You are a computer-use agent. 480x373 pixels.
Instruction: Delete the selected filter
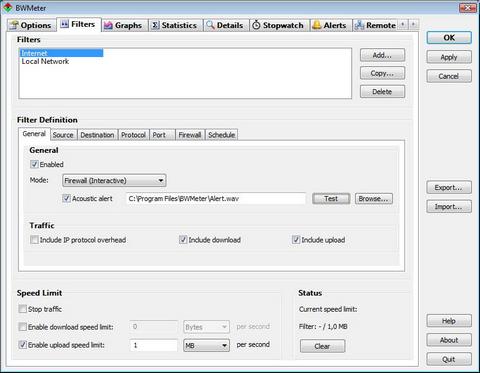coord(382,91)
